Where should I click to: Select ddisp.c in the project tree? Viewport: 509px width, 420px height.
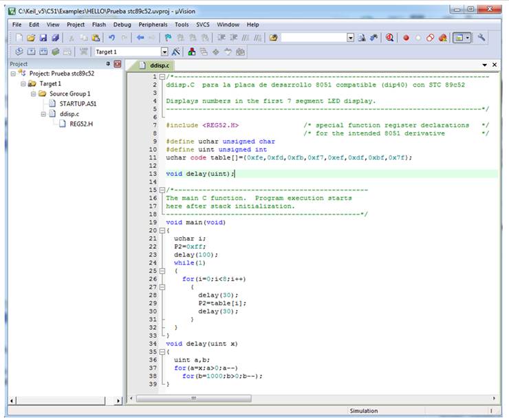click(x=69, y=114)
